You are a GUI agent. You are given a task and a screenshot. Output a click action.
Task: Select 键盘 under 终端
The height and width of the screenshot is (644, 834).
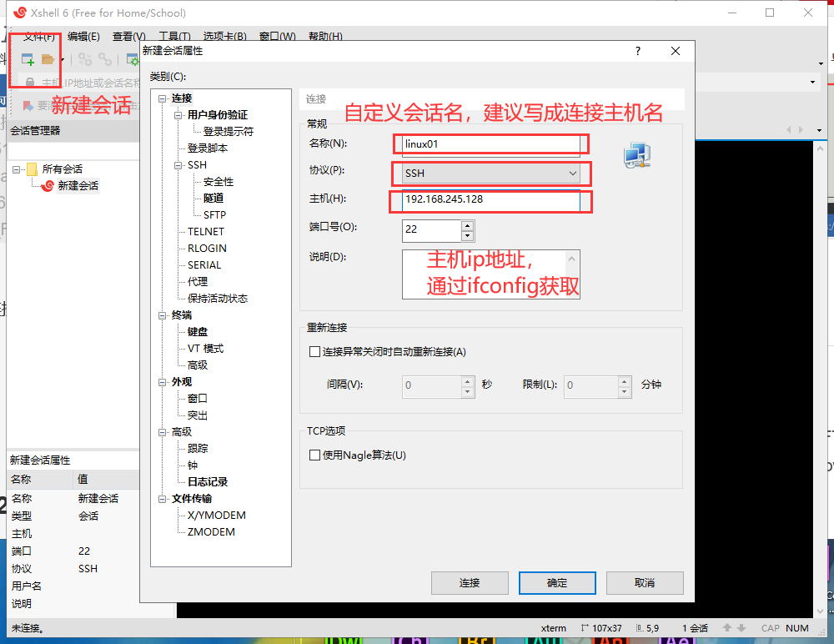click(x=198, y=331)
